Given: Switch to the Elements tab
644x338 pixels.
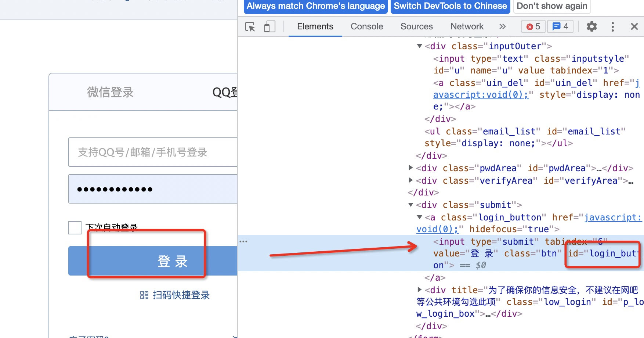Looking at the screenshot, I should point(315,26).
